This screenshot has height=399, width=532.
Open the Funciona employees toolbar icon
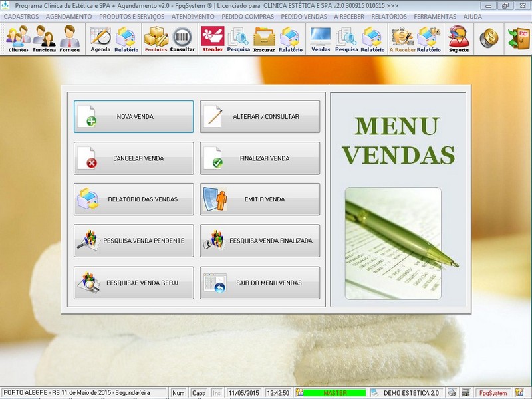tap(44, 39)
